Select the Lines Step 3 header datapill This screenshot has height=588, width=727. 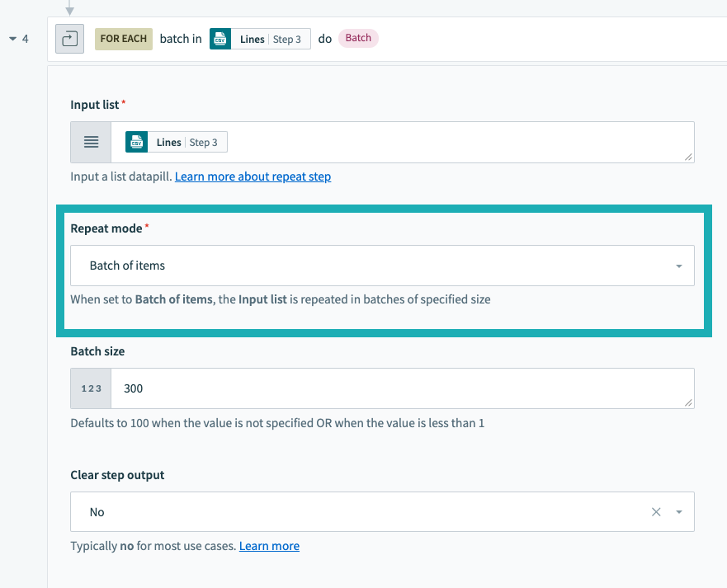(x=260, y=39)
